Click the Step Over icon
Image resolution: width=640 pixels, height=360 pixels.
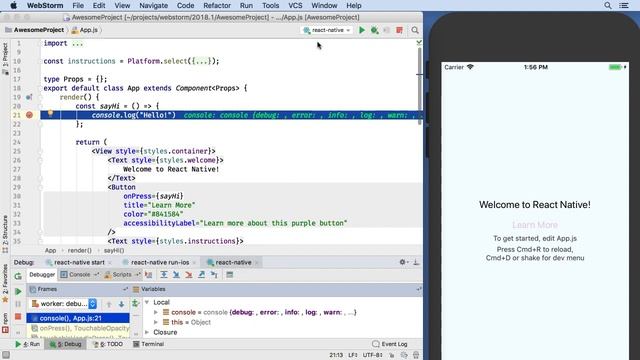tap(164, 275)
